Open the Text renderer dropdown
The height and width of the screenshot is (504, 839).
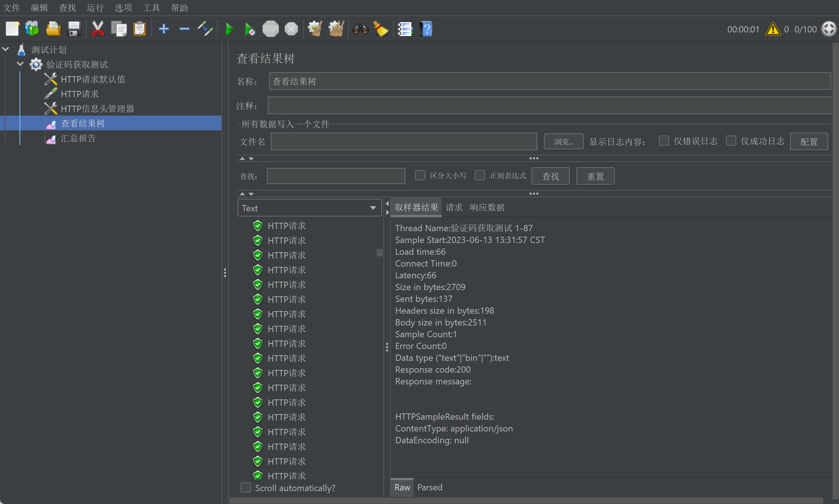tap(309, 208)
